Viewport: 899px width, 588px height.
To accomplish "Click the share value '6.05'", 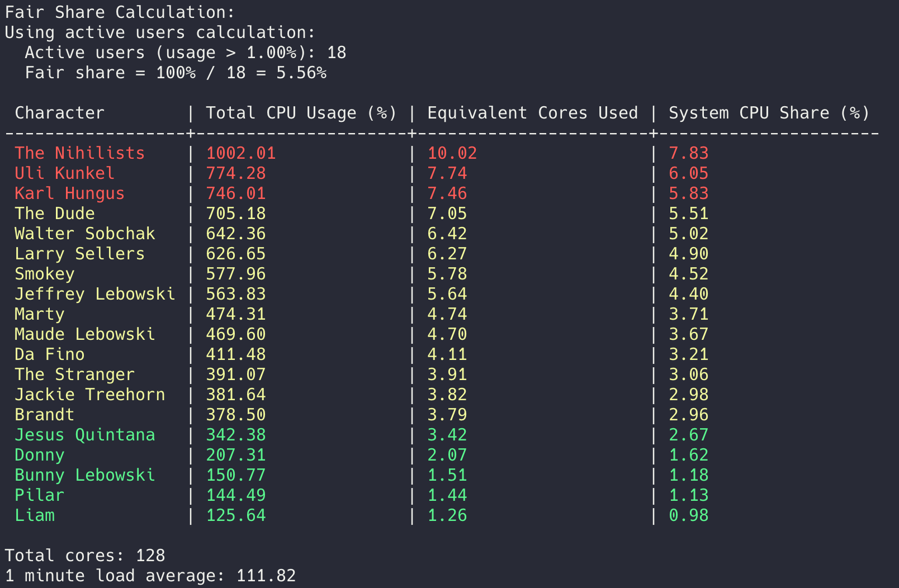I will tap(689, 173).
